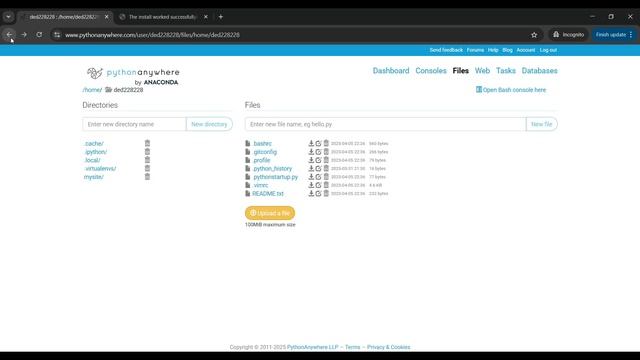Edit icon for .pythonstartup.py

pyautogui.click(x=318, y=177)
